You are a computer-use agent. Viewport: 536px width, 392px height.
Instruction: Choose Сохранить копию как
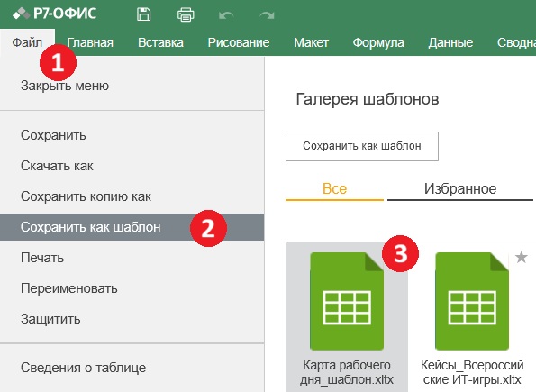pos(132,196)
